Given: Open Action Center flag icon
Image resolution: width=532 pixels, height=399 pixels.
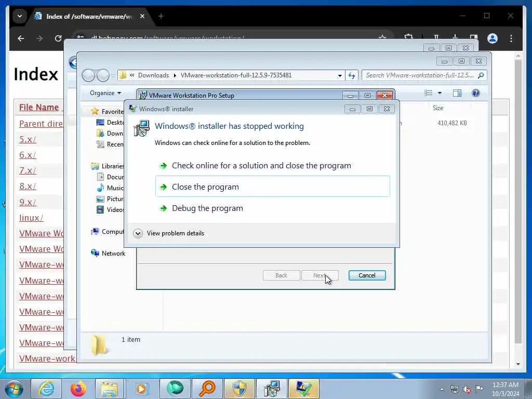Looking at the screenshot, I should tap(479, 389).
